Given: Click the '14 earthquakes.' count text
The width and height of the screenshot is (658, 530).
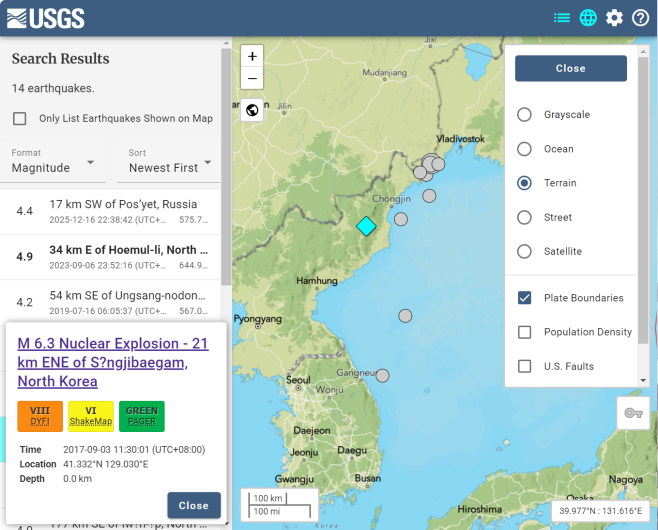Looking at the screenshot, I should click(x=53, y=88).
